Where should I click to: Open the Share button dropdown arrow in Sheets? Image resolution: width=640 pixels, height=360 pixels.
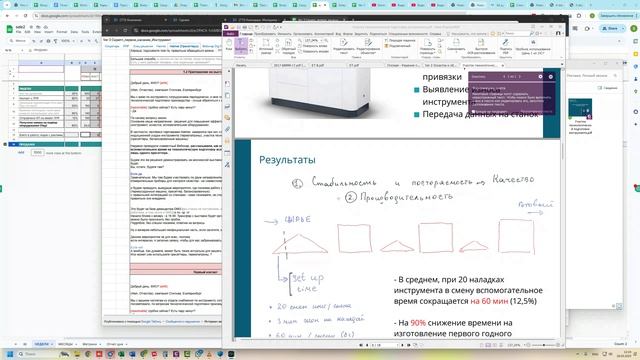(623, 29)
